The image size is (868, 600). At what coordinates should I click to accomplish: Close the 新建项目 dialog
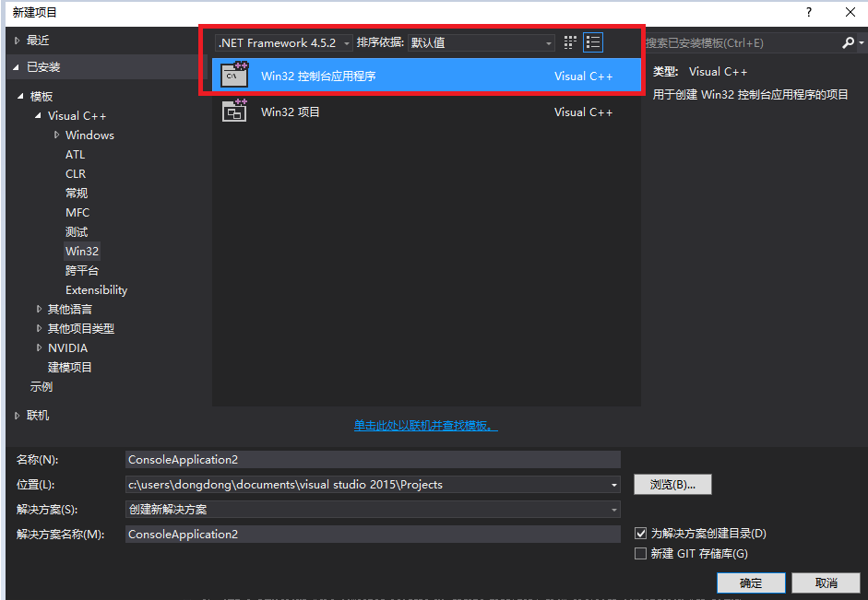pyautogui.click(x=850, y=12)
